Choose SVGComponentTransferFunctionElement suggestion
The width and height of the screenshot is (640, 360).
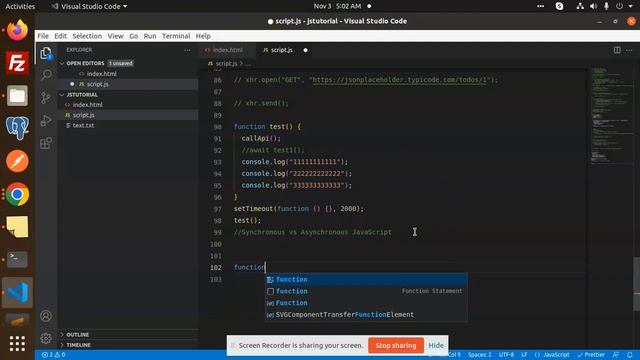(x=366, y=315)
